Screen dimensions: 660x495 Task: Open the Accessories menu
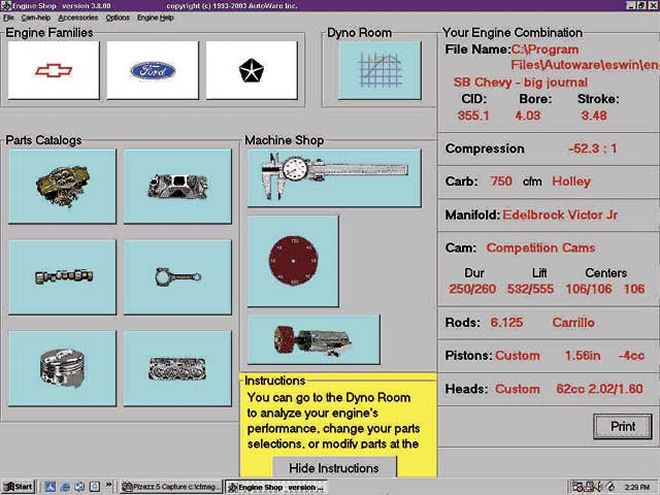(78, 18)
